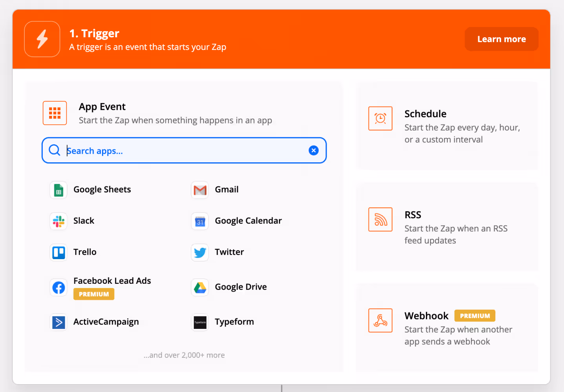
Task: Clear the search apps field
Action: 314,151
